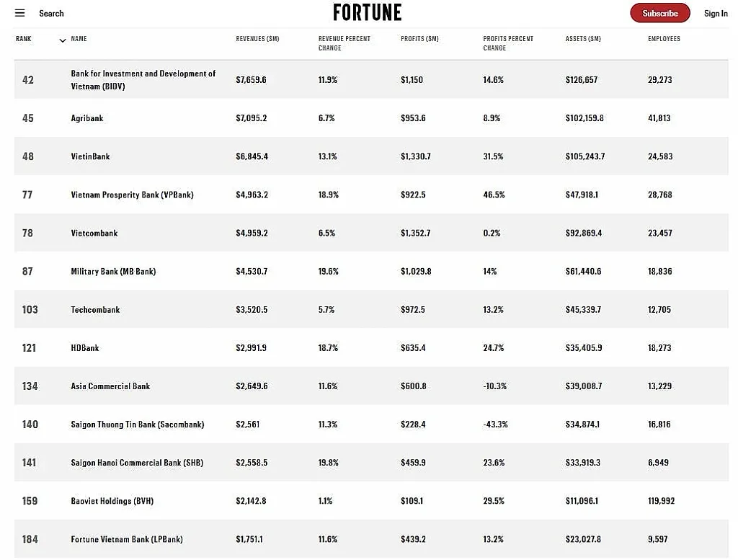Sort by EMPLOYEES column header

664,39
